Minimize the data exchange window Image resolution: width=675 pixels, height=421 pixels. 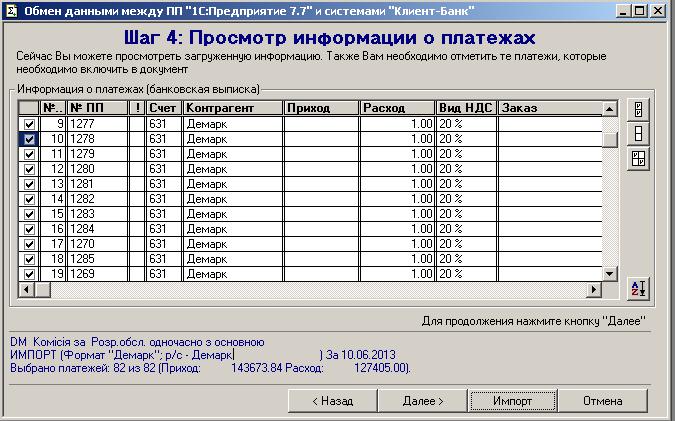tap(623, 11)
